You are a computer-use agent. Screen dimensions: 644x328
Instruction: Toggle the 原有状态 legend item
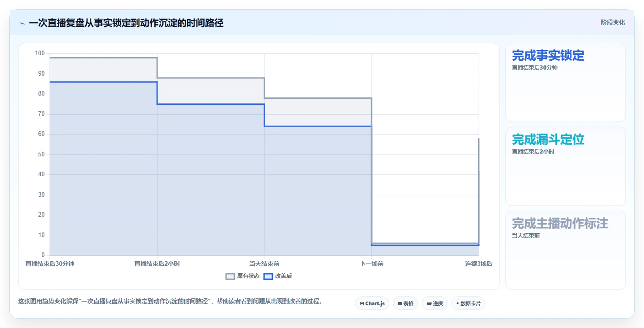point(242,276)
